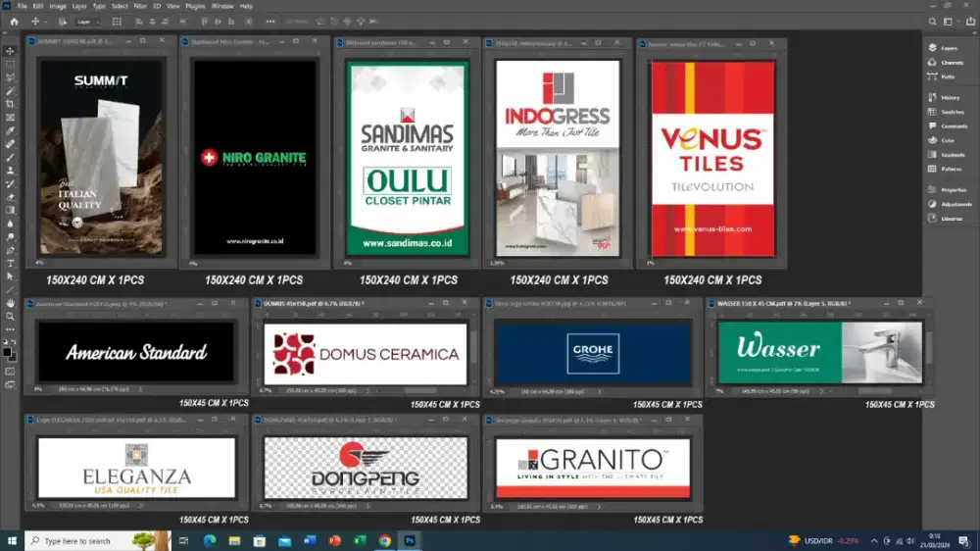Open the Libraries panel
This screenshot has height=551, width=980.
pos(946,219)
